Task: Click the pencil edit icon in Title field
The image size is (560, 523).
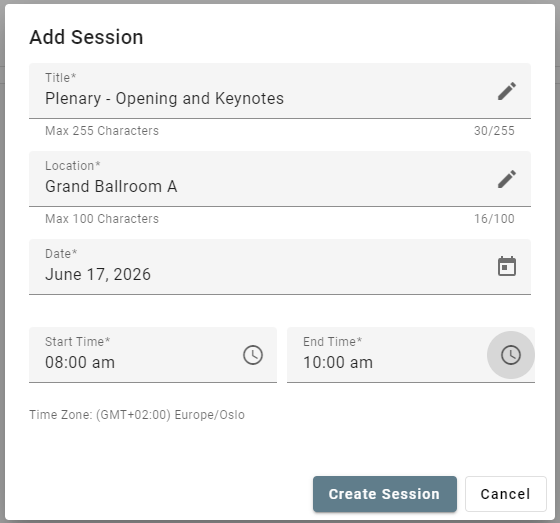Action: (x=507, y=91)
